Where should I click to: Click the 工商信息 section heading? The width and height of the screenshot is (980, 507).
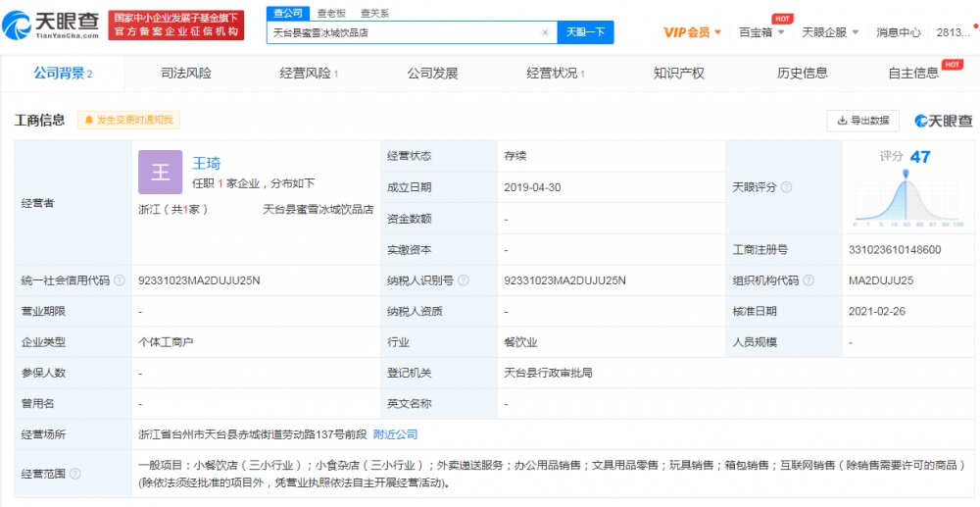coord(39,120)
